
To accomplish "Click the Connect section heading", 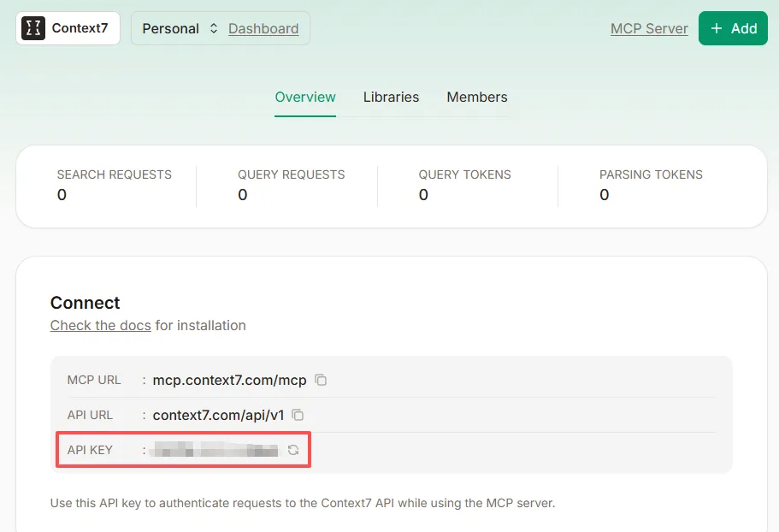I will pyautogui.click(x=86, y=303).
